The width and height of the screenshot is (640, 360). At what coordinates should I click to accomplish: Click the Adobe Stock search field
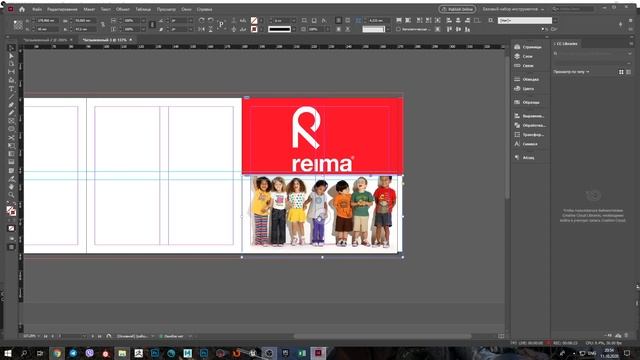(x=573, y=9)
